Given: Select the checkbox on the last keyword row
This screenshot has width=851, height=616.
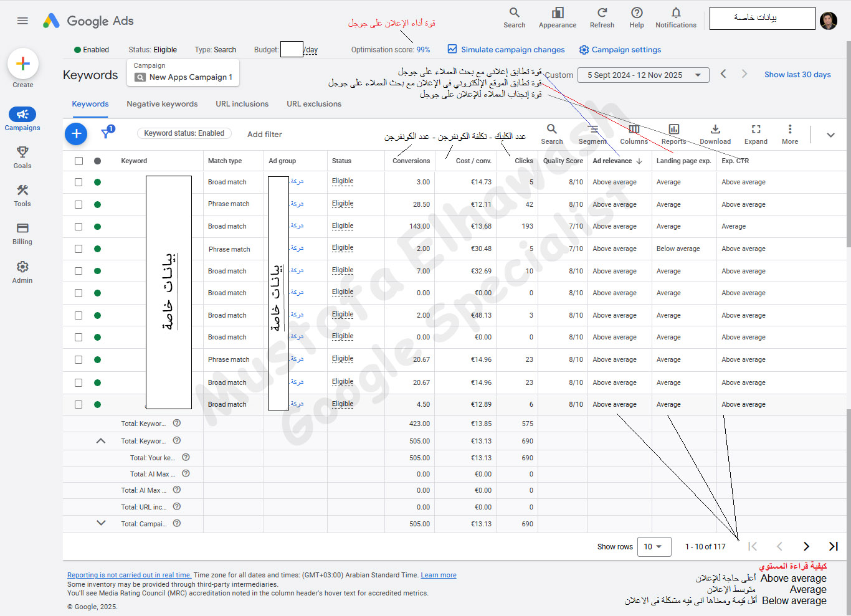Looking at the screenshot, I should click(78, 404).
